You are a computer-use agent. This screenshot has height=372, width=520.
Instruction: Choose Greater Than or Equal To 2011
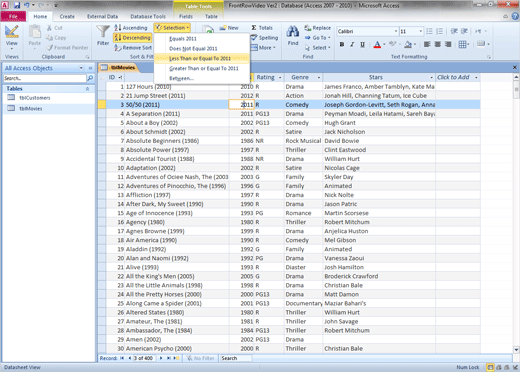(x=202, y=68)
